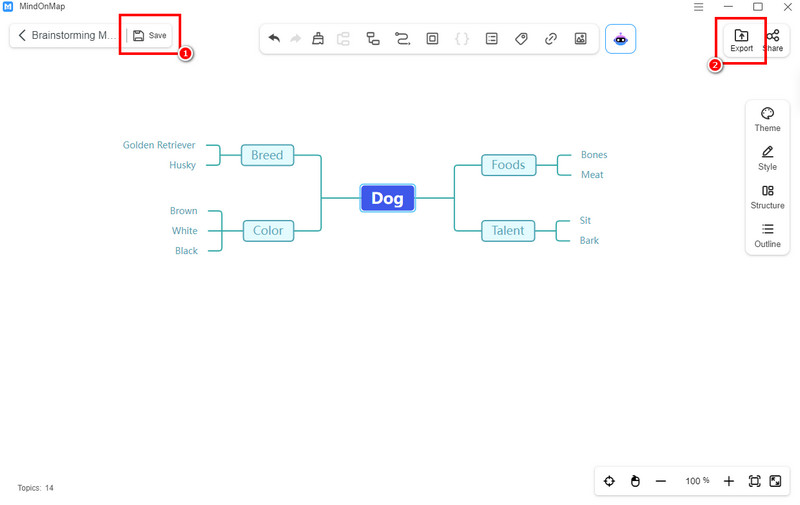Select the Foods node
The width and height of the screenshot is (800, 505).
pyautogui.click(x=508, y=165)
